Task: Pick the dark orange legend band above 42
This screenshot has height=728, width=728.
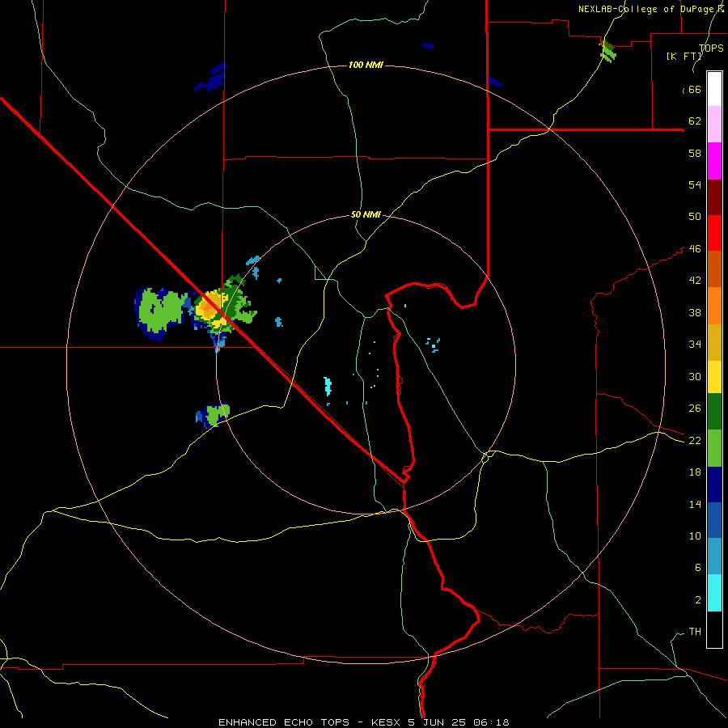Action: click(714, 269)
